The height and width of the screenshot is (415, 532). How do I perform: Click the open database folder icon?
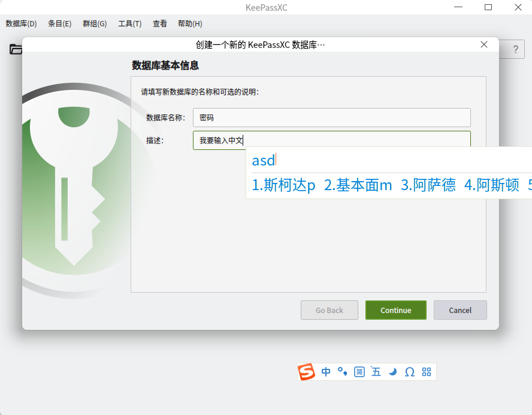pos(15,49)
